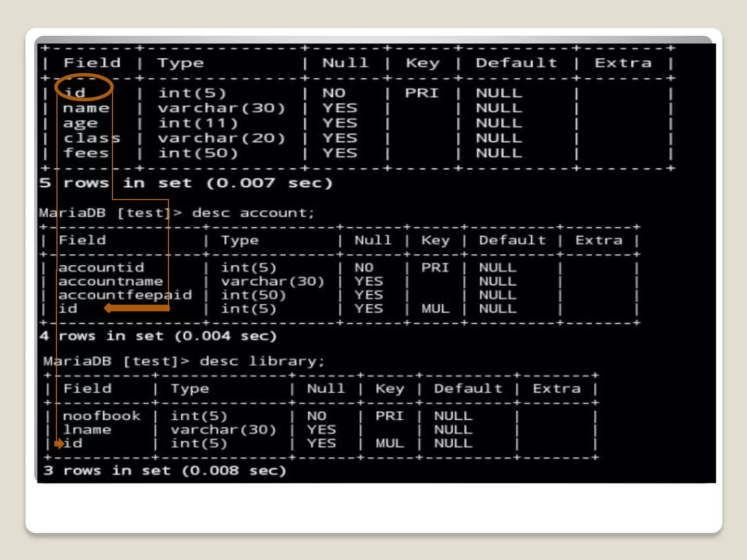Click the small orange arrow beside library id

(59, 444)
